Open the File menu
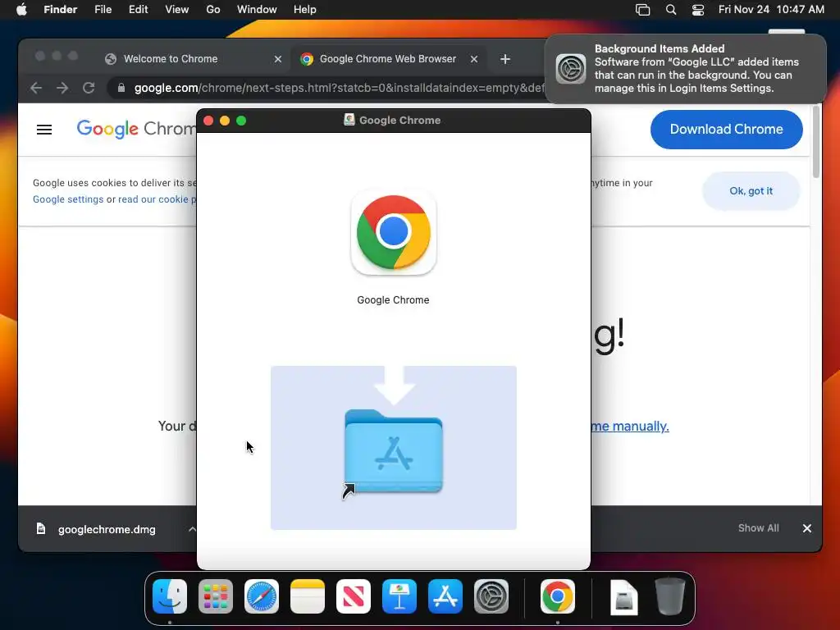Viewport: 840px width, 630px height. pyautogui.click(x=103, y=10)
